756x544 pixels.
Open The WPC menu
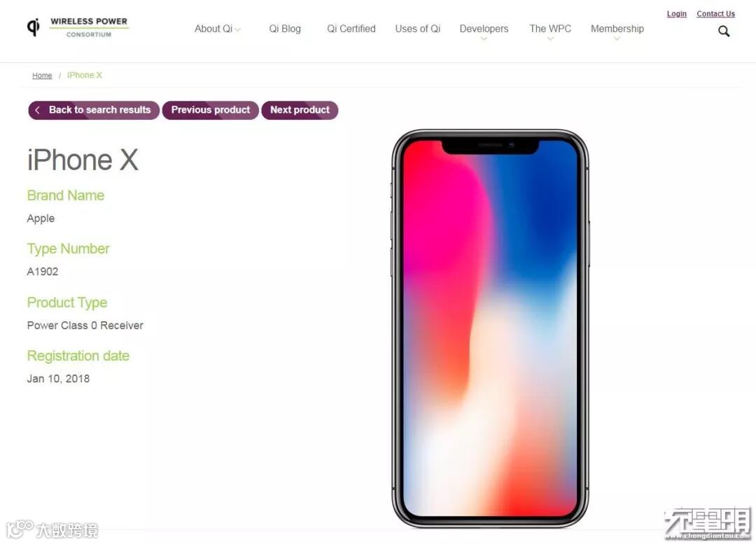tap(550, 29)
